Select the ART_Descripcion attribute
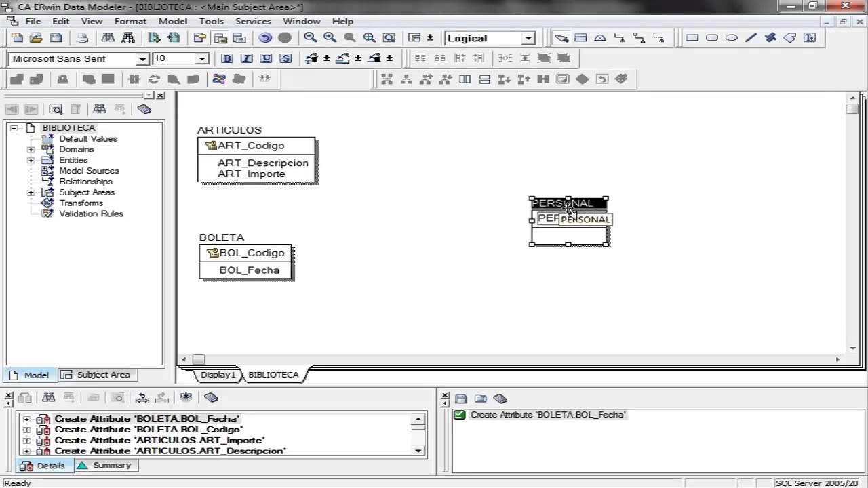This screenshot has width=868, height=488. point(263,163)
